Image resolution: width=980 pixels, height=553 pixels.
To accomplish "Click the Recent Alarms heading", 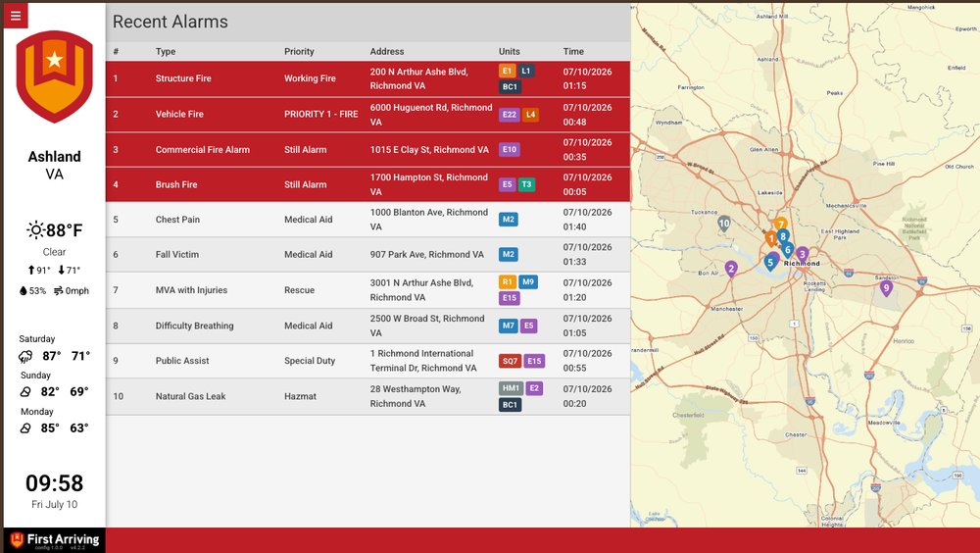I will (170, 22).
